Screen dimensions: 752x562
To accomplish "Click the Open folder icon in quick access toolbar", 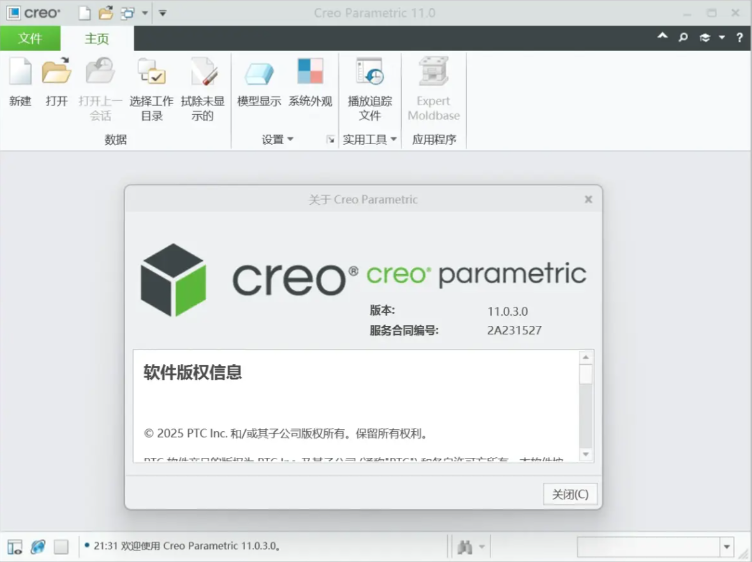I will 106,13.
